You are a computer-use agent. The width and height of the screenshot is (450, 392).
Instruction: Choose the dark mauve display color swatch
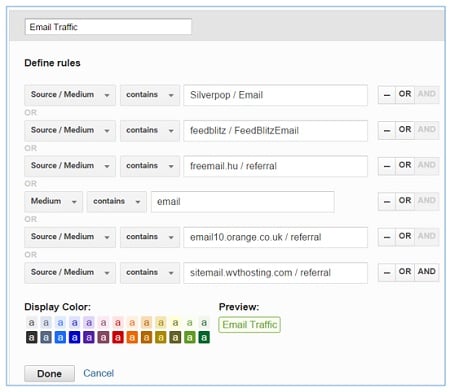103,337
